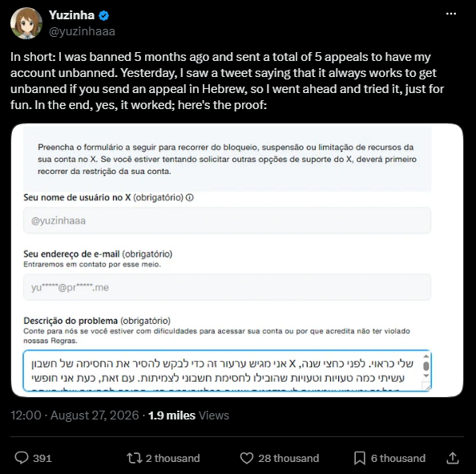Click the textarea scrollbar down arrow

pos(426,376)
